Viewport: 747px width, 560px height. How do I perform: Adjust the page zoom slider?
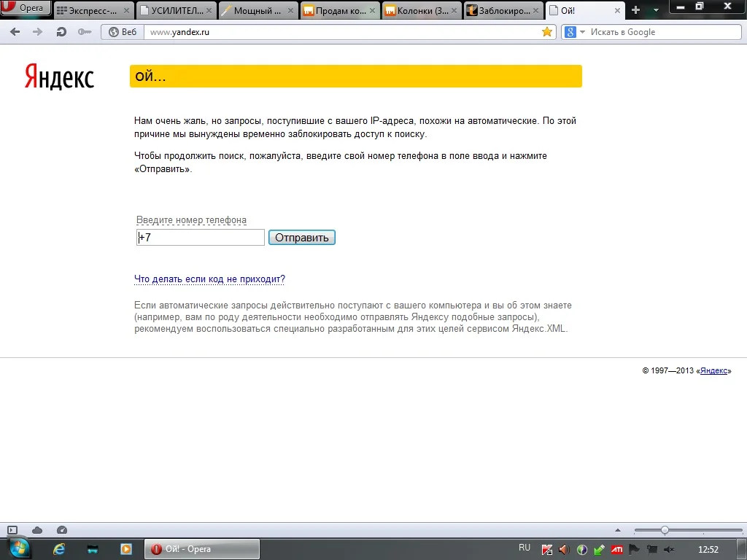tap(688, 530)
